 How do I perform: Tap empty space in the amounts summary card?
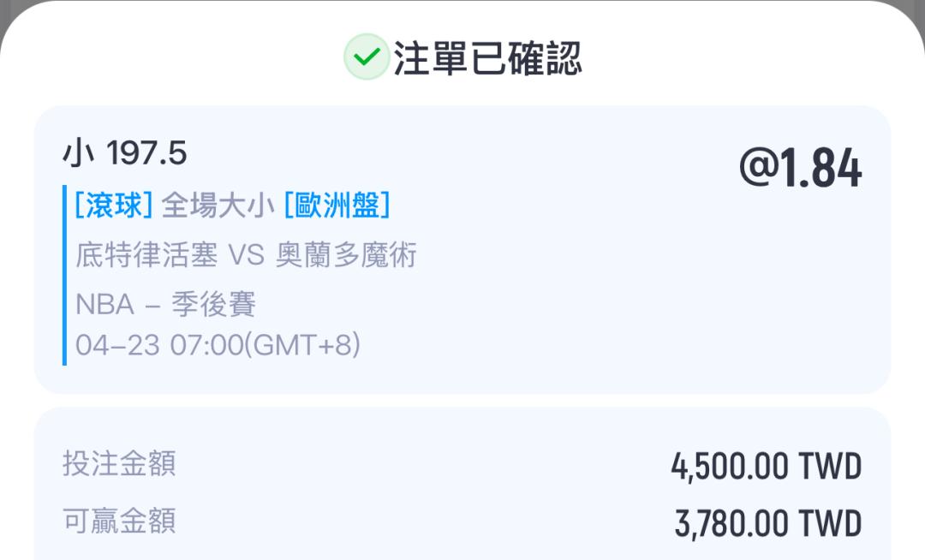coord(411,492)
